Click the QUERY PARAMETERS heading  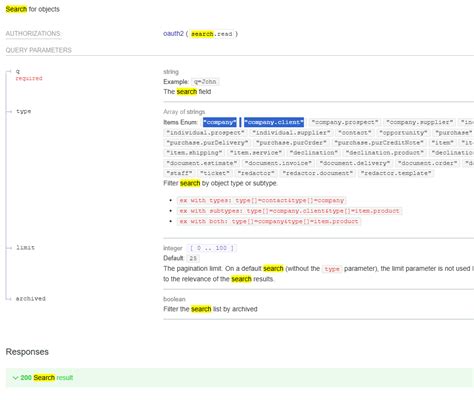coord(39,50)
